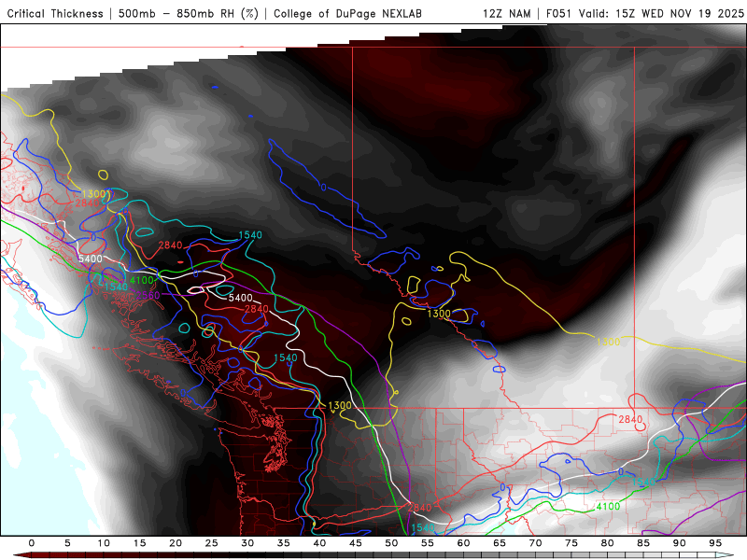Click the "12Z NAM" model run label
Image resolution: width=747 pixels, height=560 pixels.
pyautogui.click(x=506, y=13)
